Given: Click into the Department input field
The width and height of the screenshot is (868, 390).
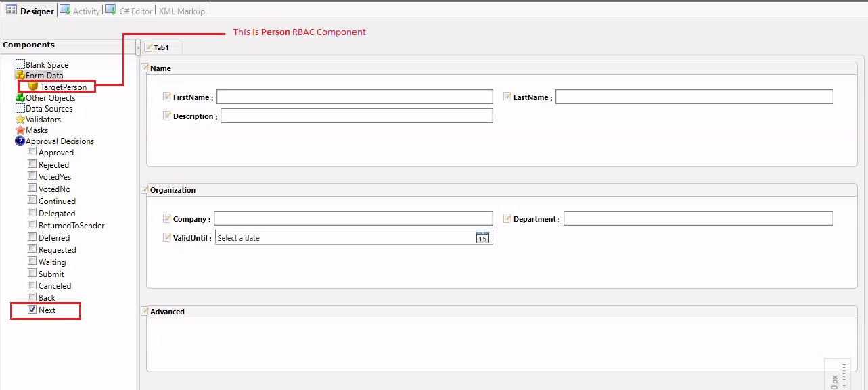Looking at the screenshot, I should pyautogui.click(x=698, y=218).
